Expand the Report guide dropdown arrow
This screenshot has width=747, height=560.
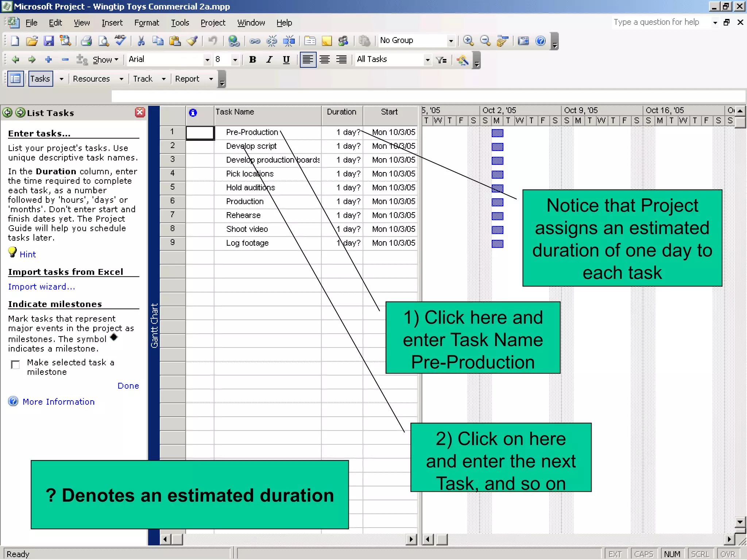coord(211,79)
